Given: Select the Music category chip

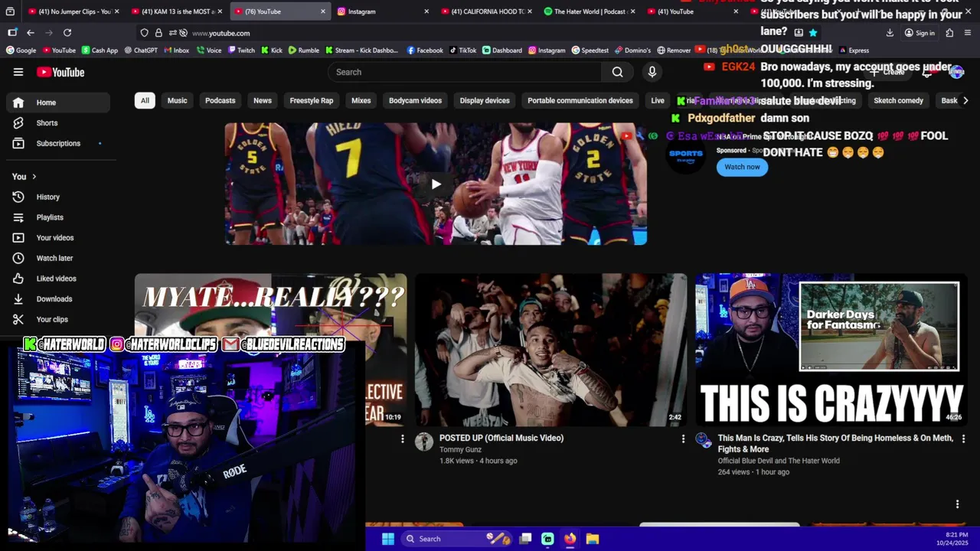Looking at the screenshot, I should pyautogui.click(x=177, y=100).
